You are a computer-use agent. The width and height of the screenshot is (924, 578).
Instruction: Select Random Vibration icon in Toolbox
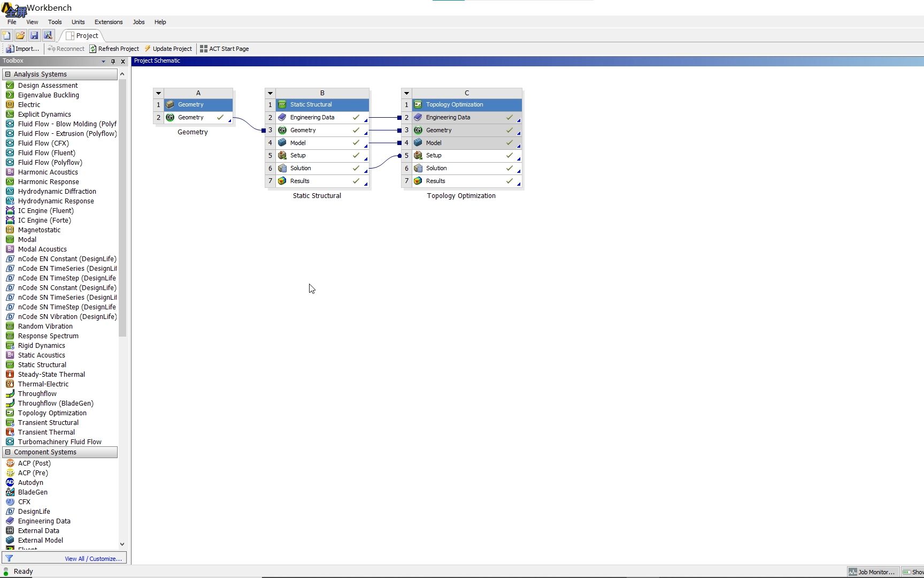(10, 326)
